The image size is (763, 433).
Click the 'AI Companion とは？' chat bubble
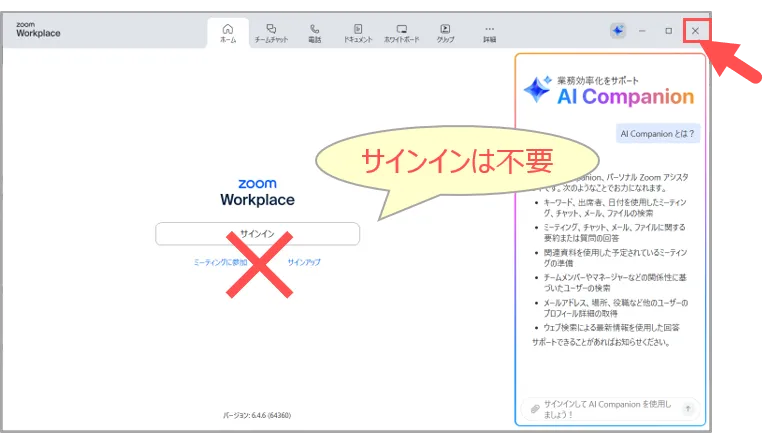(x=657, y=134)
